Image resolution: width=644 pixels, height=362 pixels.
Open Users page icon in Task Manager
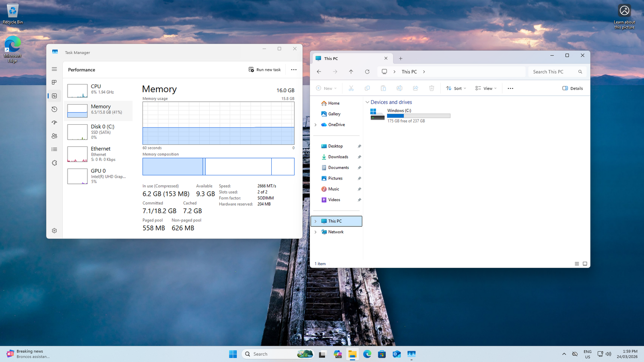pyautogui.click(x=54, y=136)
